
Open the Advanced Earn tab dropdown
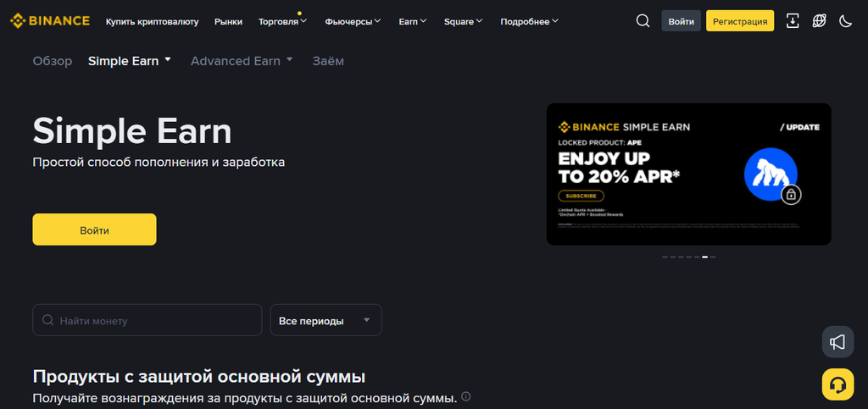242,61
